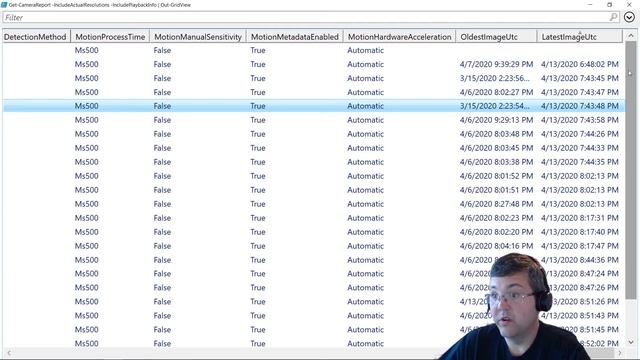This screenshot has width=640, height=360.
Task: Close the Out-GridView window
Action: pyautogui.click(x=629, y=4)
